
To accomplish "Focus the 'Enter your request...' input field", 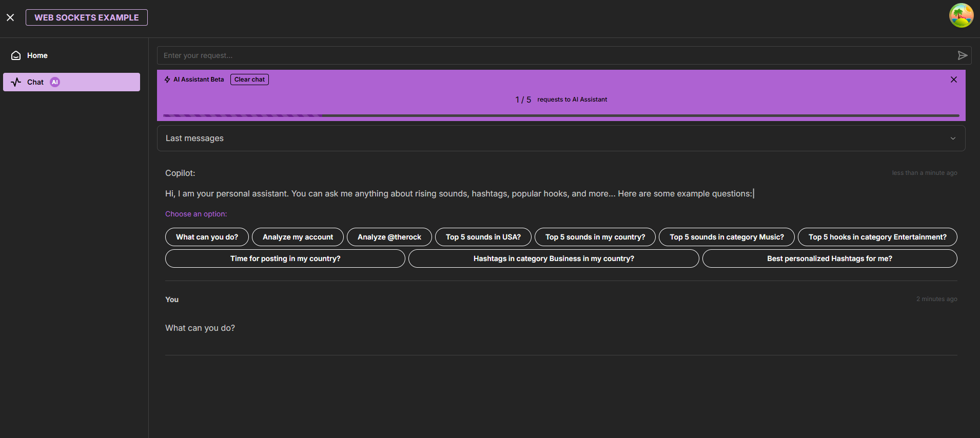I will coord(557,55).
